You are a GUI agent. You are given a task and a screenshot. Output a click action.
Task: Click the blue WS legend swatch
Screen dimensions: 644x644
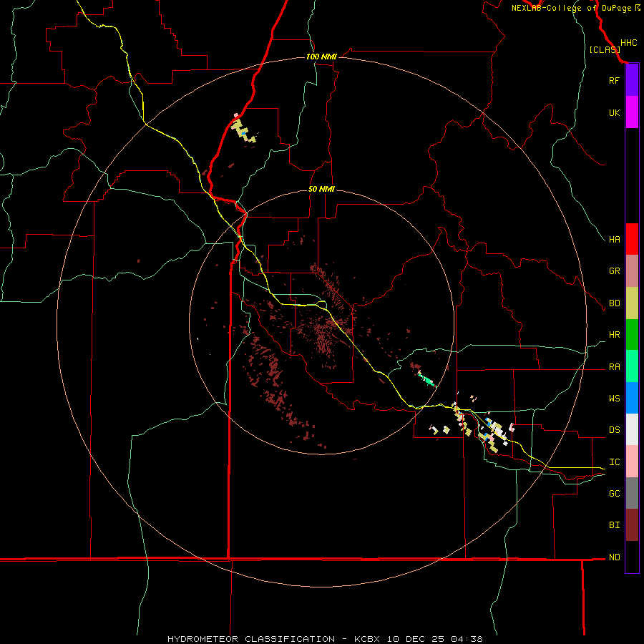632,398
